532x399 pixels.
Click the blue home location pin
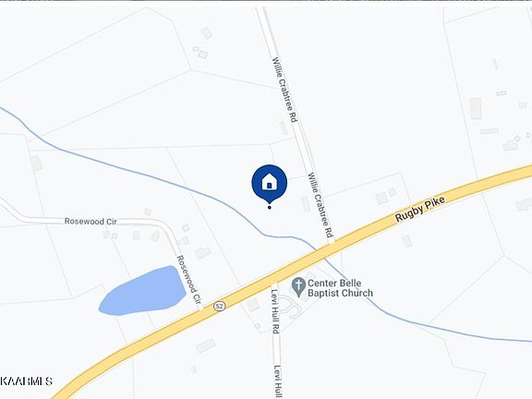pos(270,183)
